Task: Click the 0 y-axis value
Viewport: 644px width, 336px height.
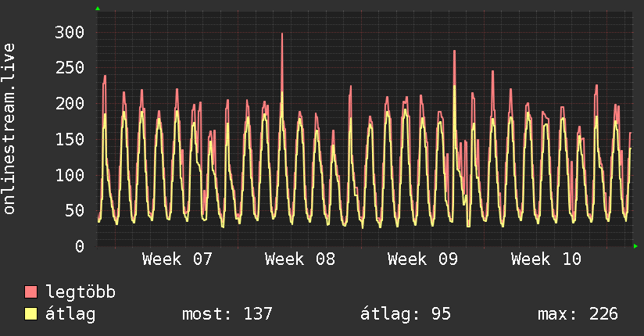Action: click(x=79, y=246)
